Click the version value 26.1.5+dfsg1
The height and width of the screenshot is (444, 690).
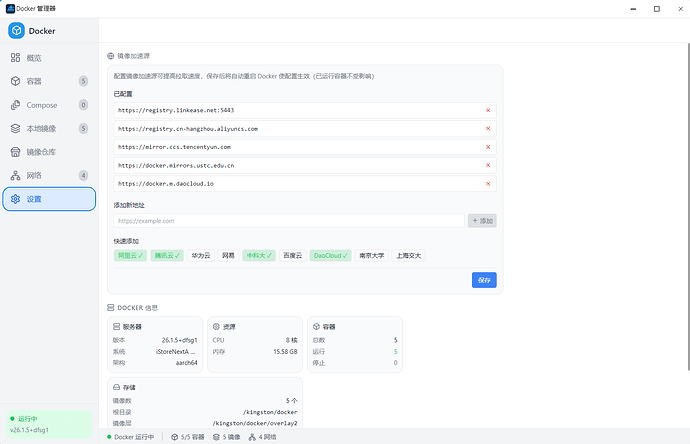pyautogui.click(x=180, y=340)
